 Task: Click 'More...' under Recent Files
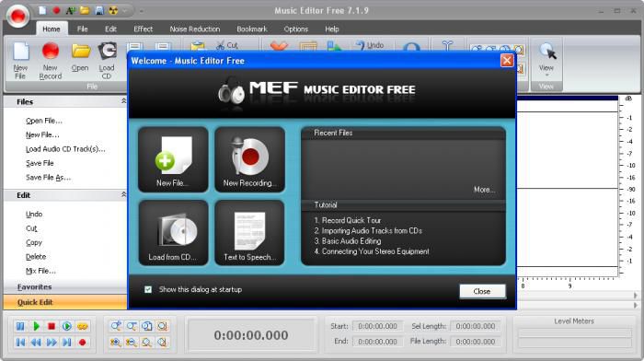(484, 190)
